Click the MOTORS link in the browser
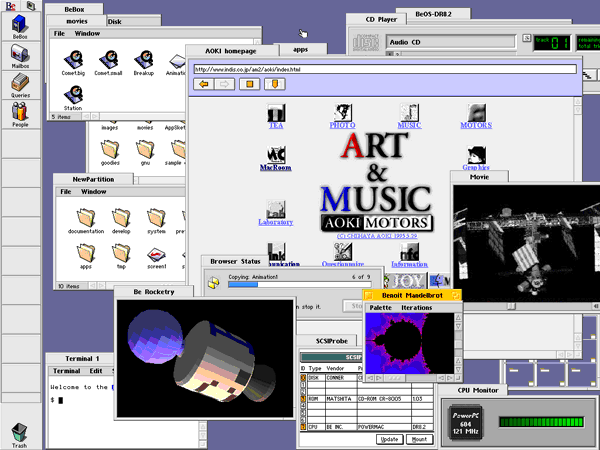Viewport: 600px width, 450px height. (x=476, y=125)
